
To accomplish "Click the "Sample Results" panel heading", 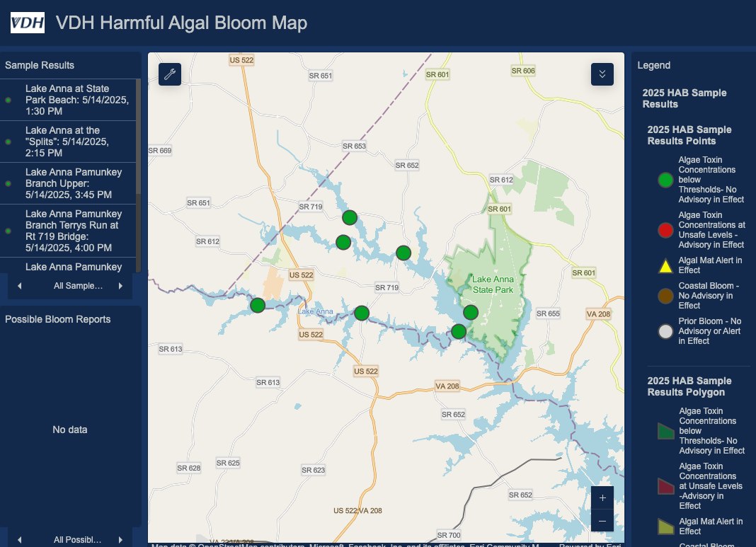I will coord(40,65).
